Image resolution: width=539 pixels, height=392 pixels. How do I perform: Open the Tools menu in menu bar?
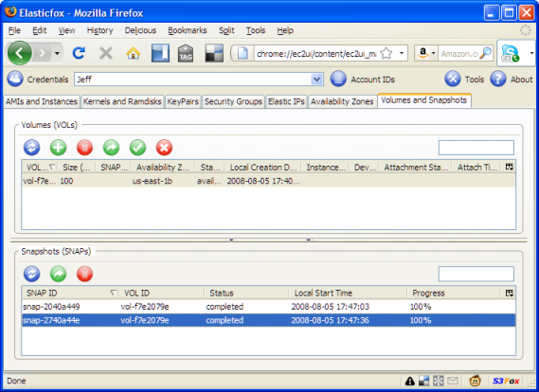(x=256, y=30)
